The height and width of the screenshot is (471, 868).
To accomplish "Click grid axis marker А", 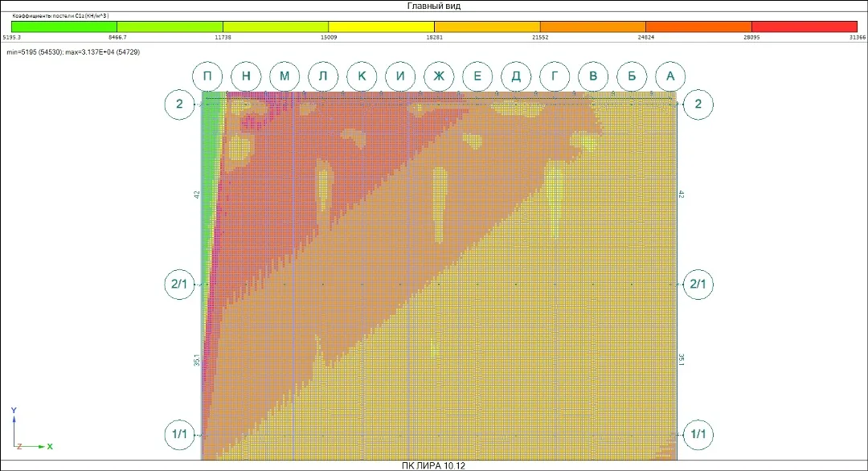I will (x=670, y=76).
